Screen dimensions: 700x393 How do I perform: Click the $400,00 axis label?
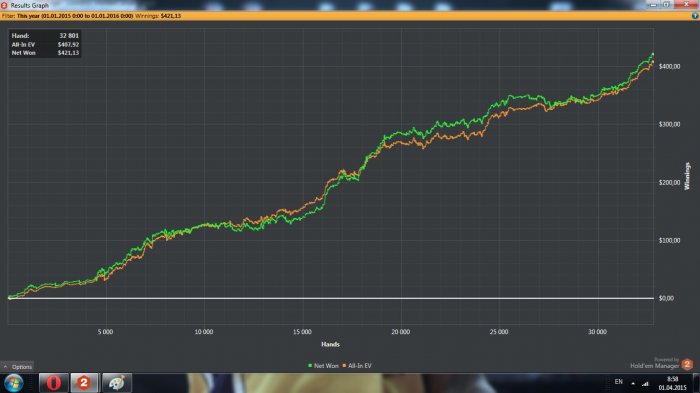669,66
